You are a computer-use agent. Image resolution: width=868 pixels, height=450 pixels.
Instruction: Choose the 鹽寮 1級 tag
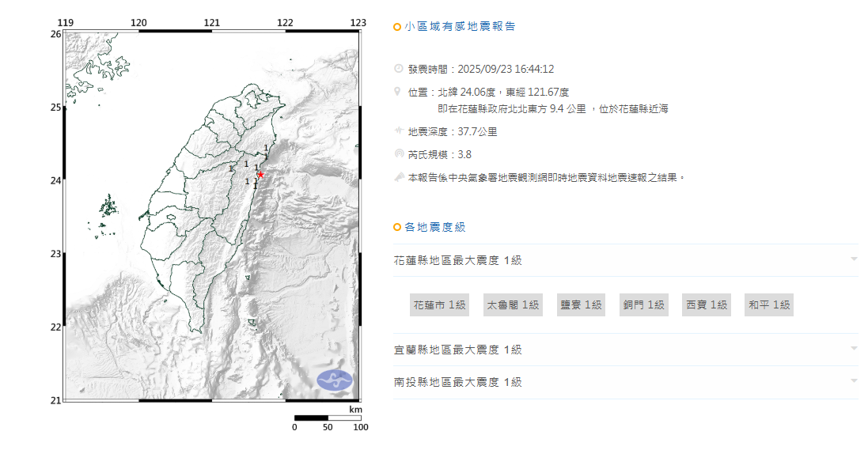pos(581,305)
